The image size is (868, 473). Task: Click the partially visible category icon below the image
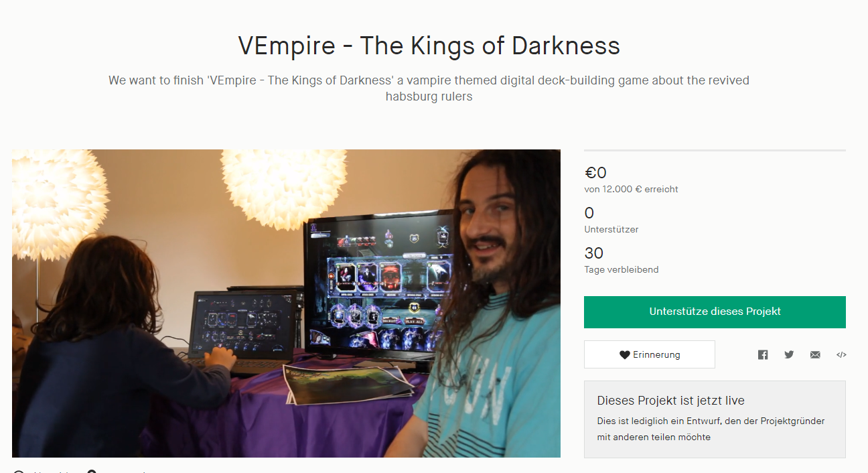(x=19, y=472)
